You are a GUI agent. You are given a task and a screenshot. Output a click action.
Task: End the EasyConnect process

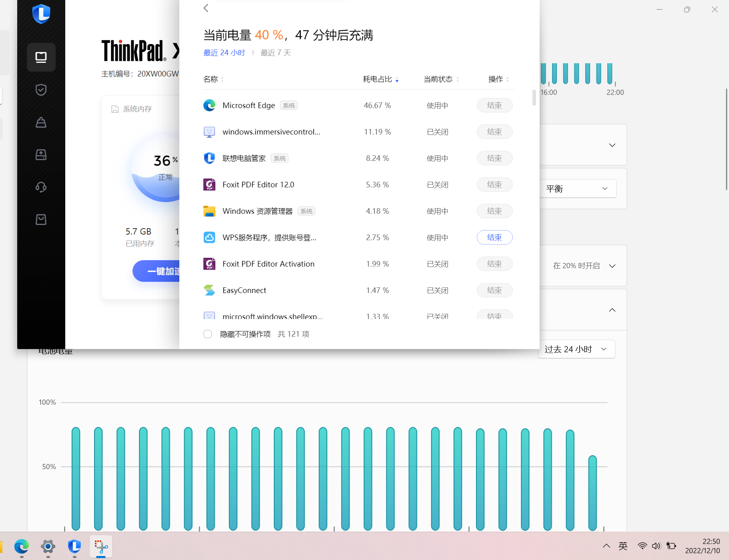click(494, 290)
